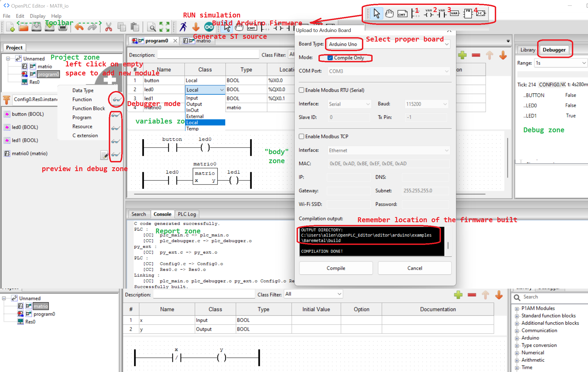Enable Modbus RTU (Serial) checkbox
The image size is (588, 372).
click(302, 90)
